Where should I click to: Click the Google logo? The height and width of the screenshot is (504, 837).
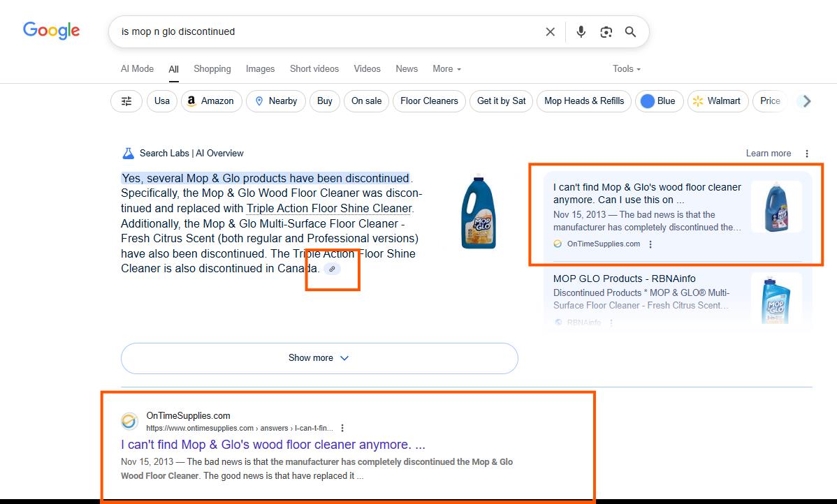coord(51,31)
